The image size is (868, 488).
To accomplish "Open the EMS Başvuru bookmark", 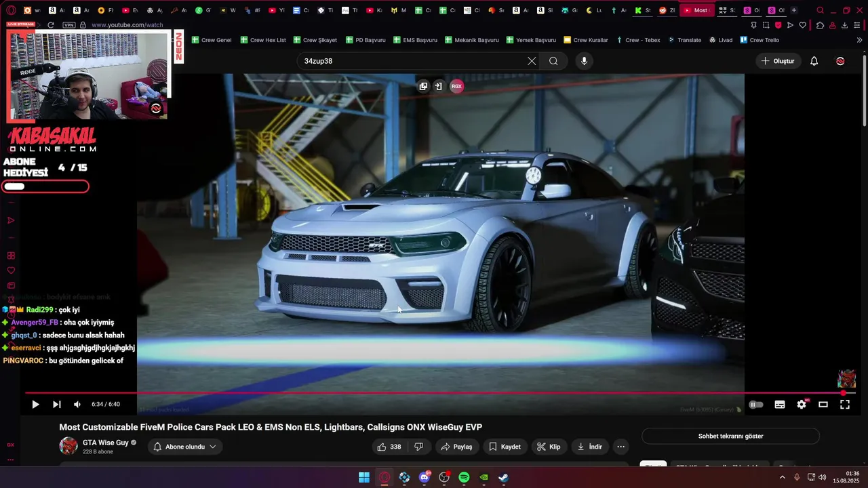I will click(415, 40).
